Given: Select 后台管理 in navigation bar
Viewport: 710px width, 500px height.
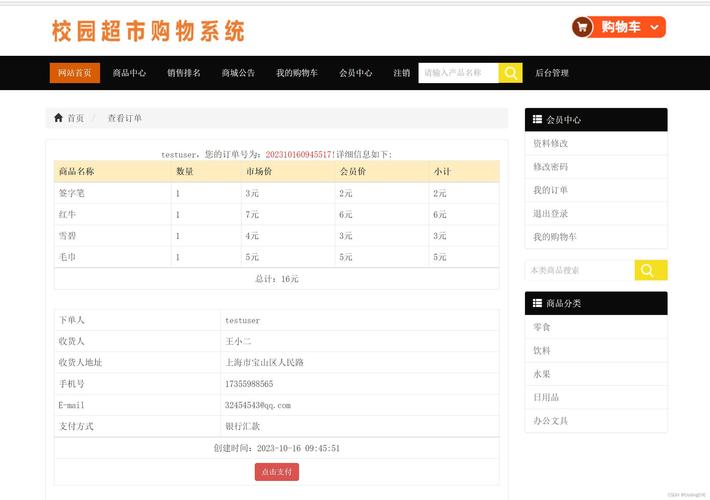Looking at the screenshot, I should click(x=552, y=73).
